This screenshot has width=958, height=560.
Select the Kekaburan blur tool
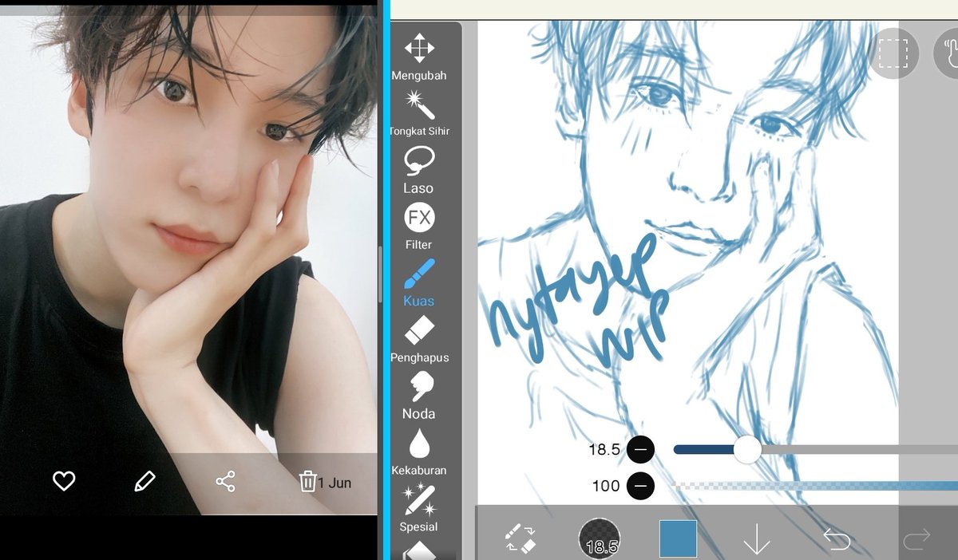click(x=419, y=452)
